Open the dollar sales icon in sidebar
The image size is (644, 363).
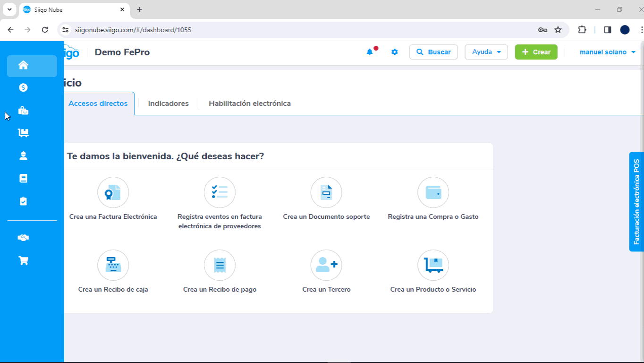point(23,87)
